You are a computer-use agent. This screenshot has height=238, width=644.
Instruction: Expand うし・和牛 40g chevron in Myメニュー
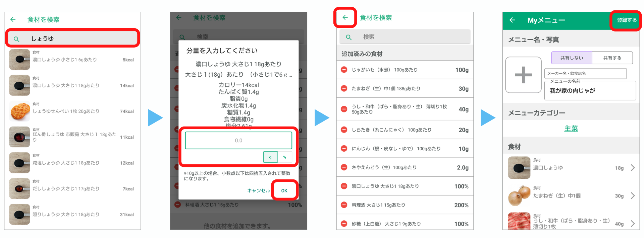coord(633,224)
